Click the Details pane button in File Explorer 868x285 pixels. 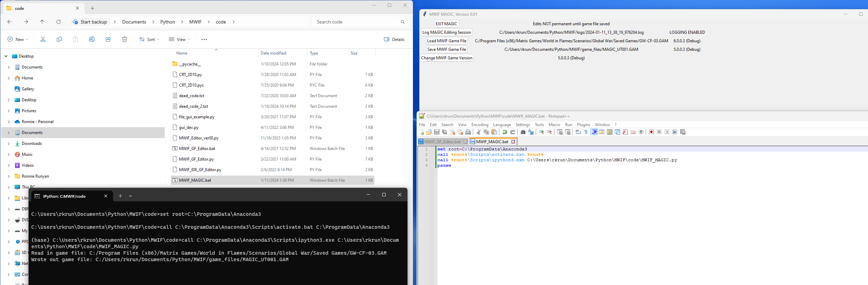pos(394,39)
